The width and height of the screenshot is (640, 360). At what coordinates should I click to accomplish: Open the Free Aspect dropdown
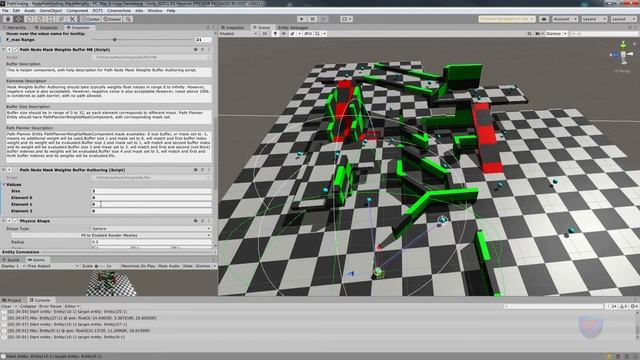53,266
